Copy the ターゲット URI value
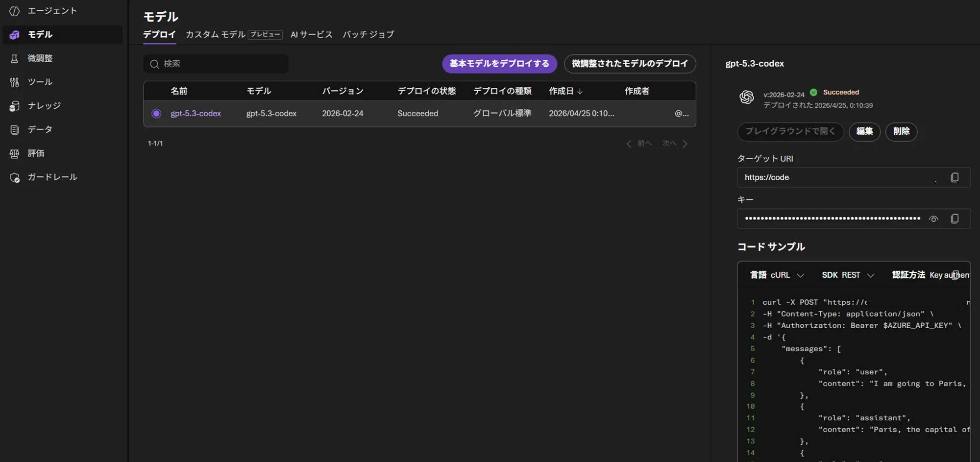The height and width of the screenshot is (462, 980). [955, 177]
